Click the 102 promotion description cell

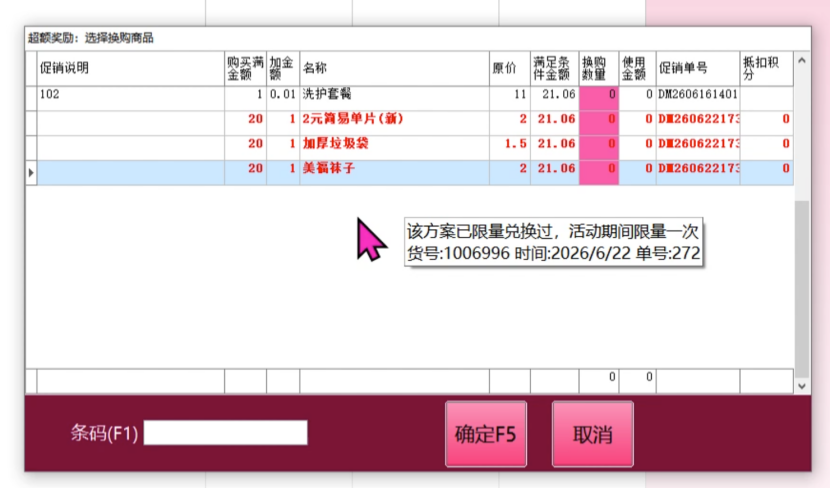pyautogui.click(x=131, y=98)
